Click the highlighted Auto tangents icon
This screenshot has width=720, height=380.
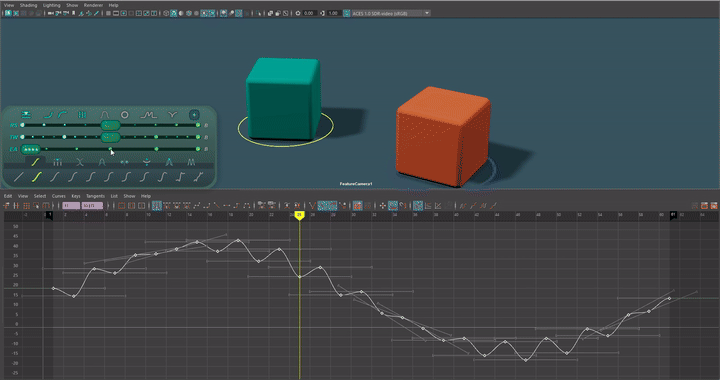[x=157, y=206]
